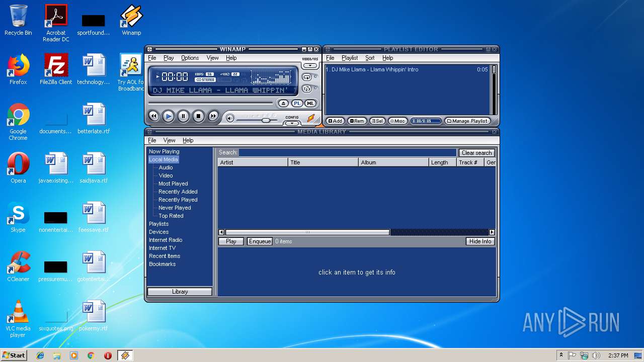Click the Clear search button
This screenshot has width=644, height=362.
[476, 153]
